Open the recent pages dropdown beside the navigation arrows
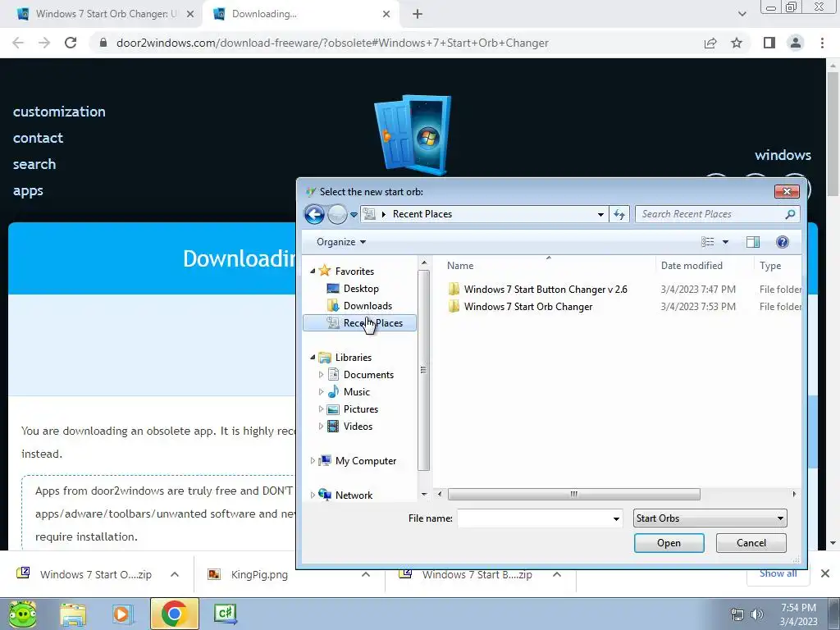Viewport: 840px width, 630px height. click(354, 215)
